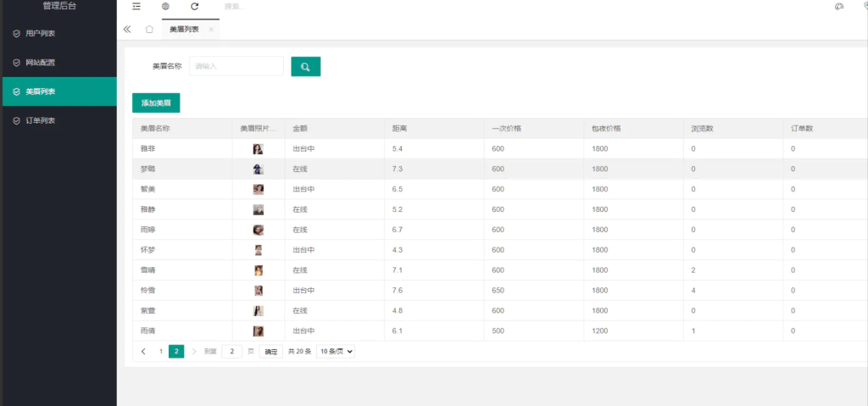The height and width of the screenshot is (406, 868).
Task: Confirm page jump with 确定 button
Action: coord(270,352)
